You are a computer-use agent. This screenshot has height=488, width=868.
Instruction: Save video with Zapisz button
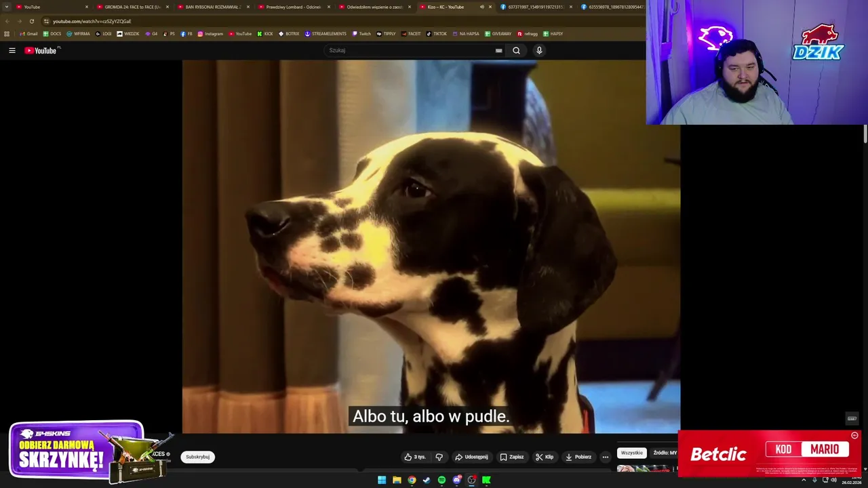click(x=512, y=457)
